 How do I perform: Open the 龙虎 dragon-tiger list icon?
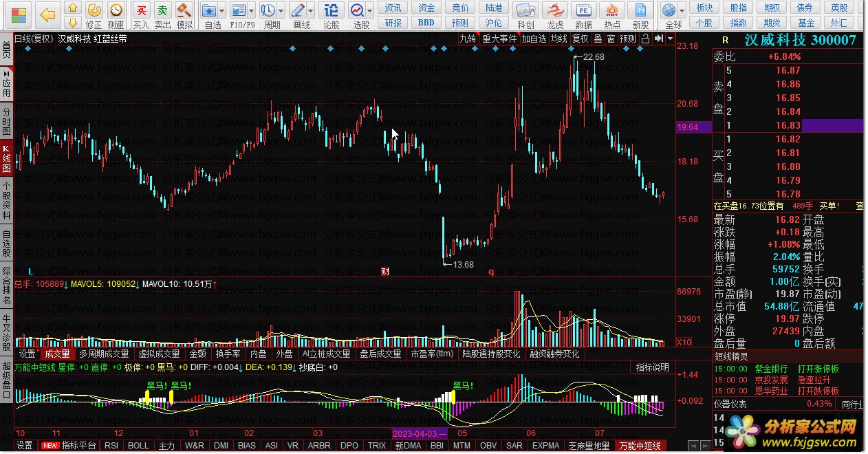coord(555,15)
